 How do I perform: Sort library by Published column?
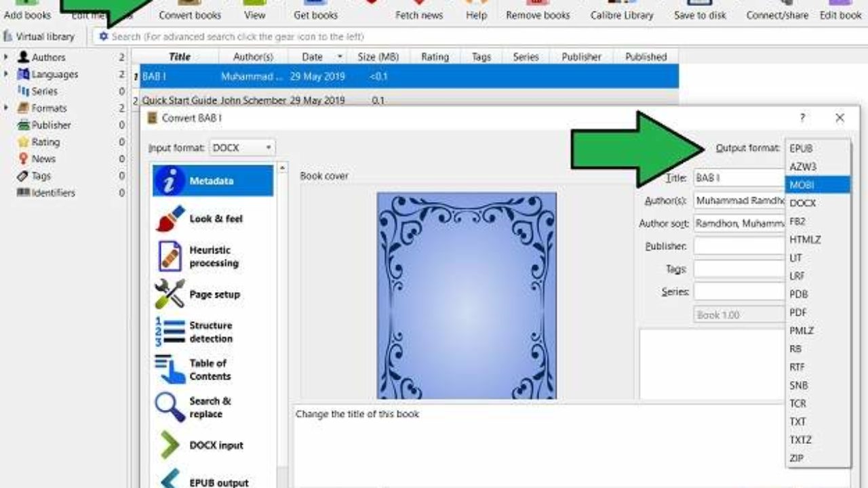tap(646, 57)
